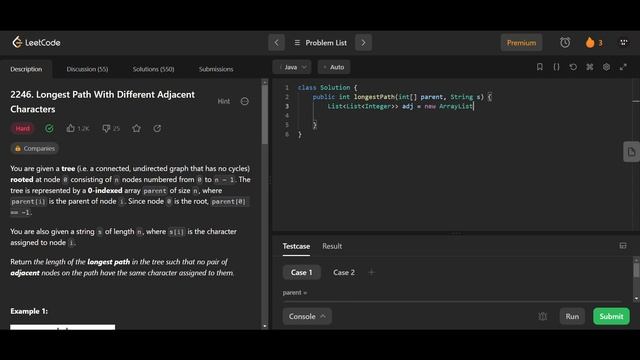Switch to the Description tab
The image size is (640, 360).
(26, 69)
